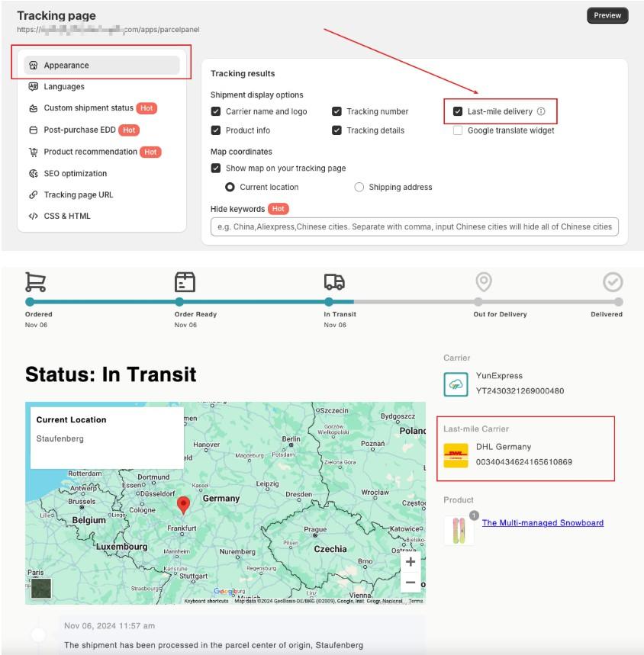Click the Out for Delivery pin icon
This screenshot has height=655, width=644.
484,282
